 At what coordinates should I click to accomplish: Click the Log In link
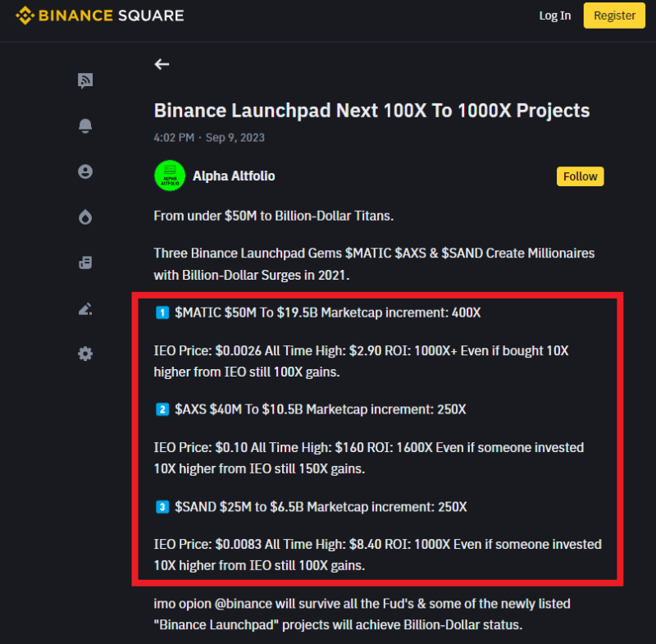click(x=555, y=16)
